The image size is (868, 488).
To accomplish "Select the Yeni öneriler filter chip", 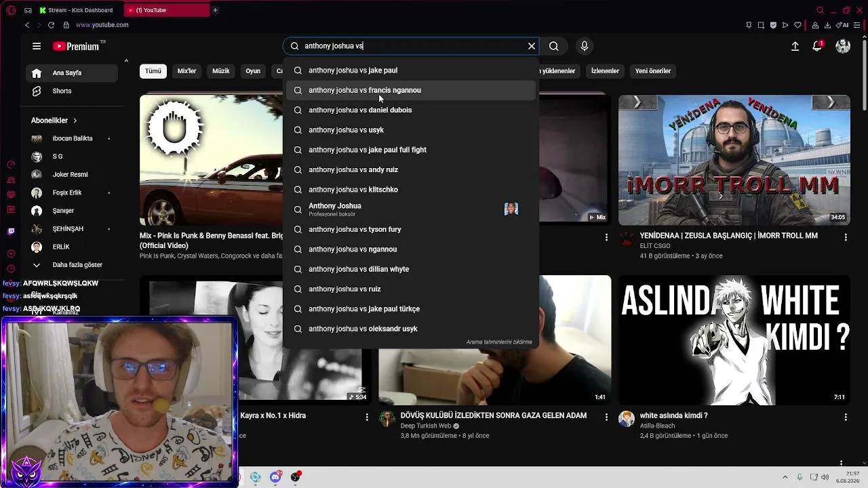I will [653, 71].
